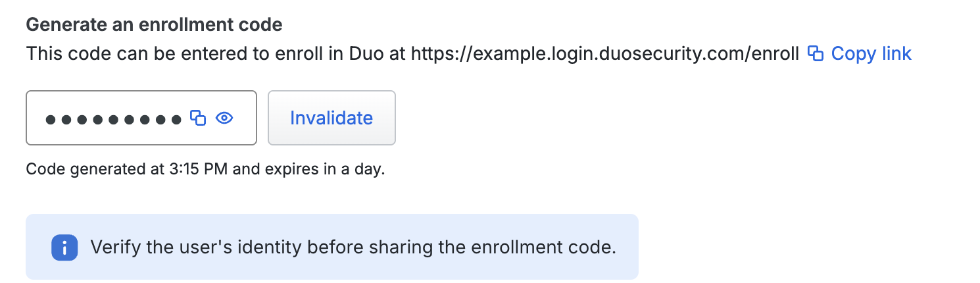Click empty space right of the eye icon
The height and width of the screenshot is (283, 980).
(x=245, y=118)
